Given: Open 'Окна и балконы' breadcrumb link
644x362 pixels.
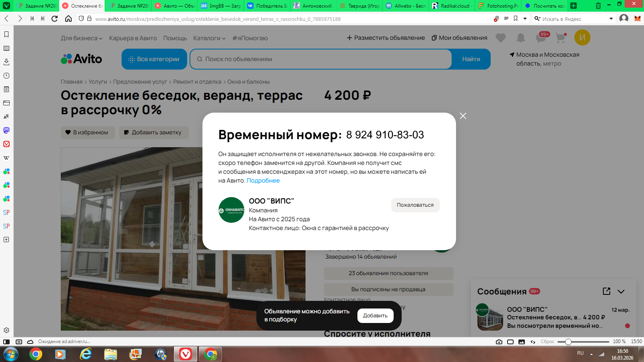Looking at the screenshot, I should pos(248,82).
